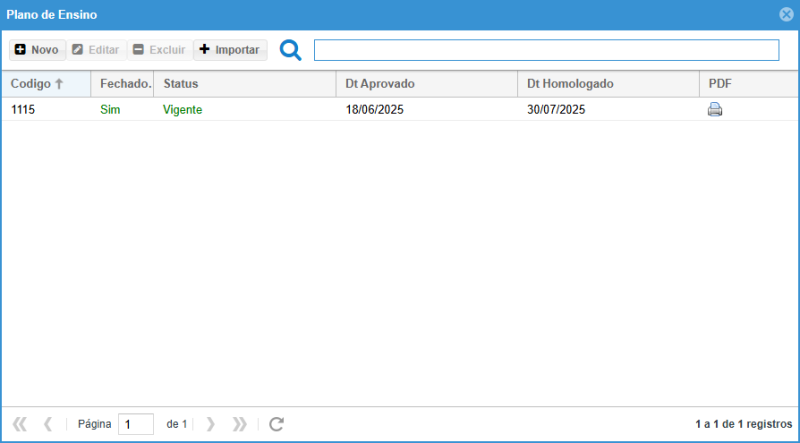
Task: Refresh the records list
Action: coord(277,424)
